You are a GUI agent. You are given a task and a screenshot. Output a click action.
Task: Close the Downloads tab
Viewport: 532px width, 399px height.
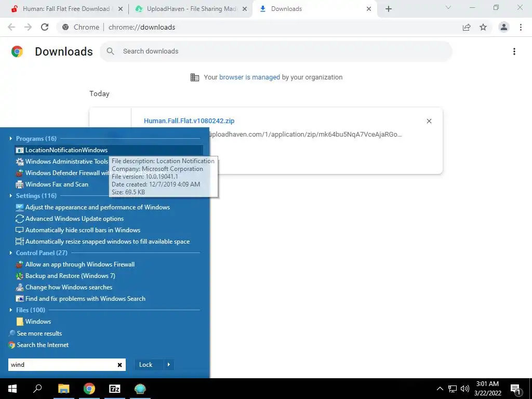tap(369, 9)
